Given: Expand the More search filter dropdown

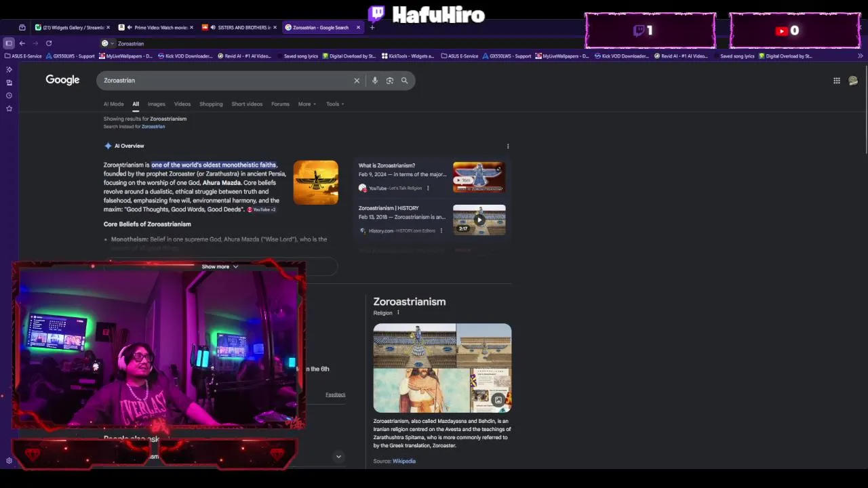Looking at the screenshot, I should click(307, 104).
